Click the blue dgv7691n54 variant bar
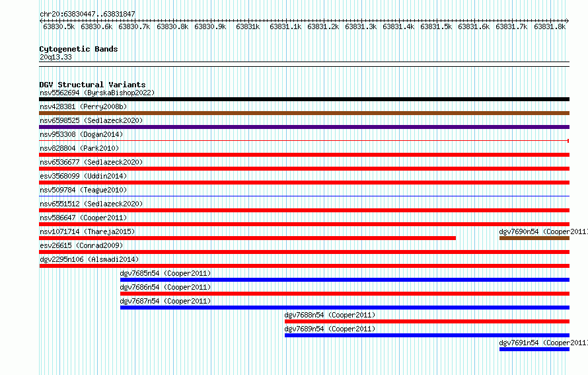Screen dimensions: 588x375 (x=534, y=349)
